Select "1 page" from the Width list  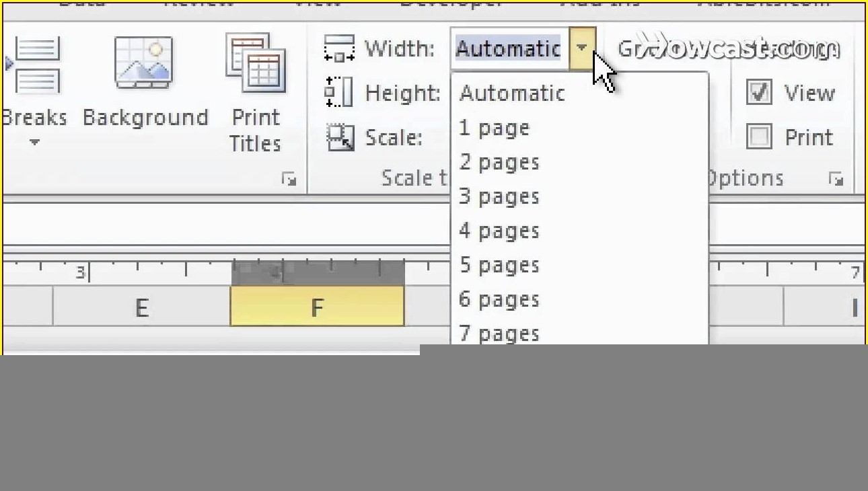495,128
